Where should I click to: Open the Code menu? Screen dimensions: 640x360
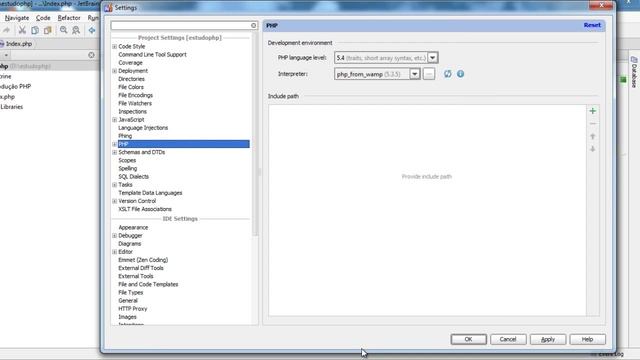click(43, 18)
